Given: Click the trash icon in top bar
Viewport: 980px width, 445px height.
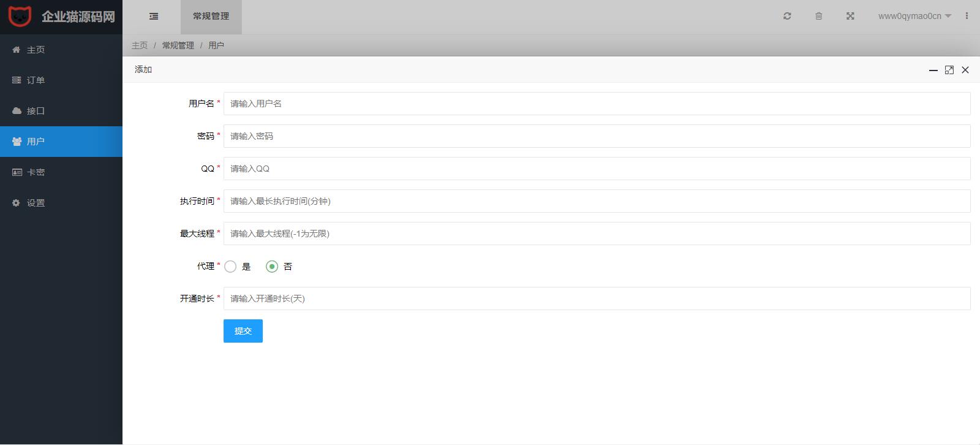Looking at the screenshot, I should tap(818, 16).
